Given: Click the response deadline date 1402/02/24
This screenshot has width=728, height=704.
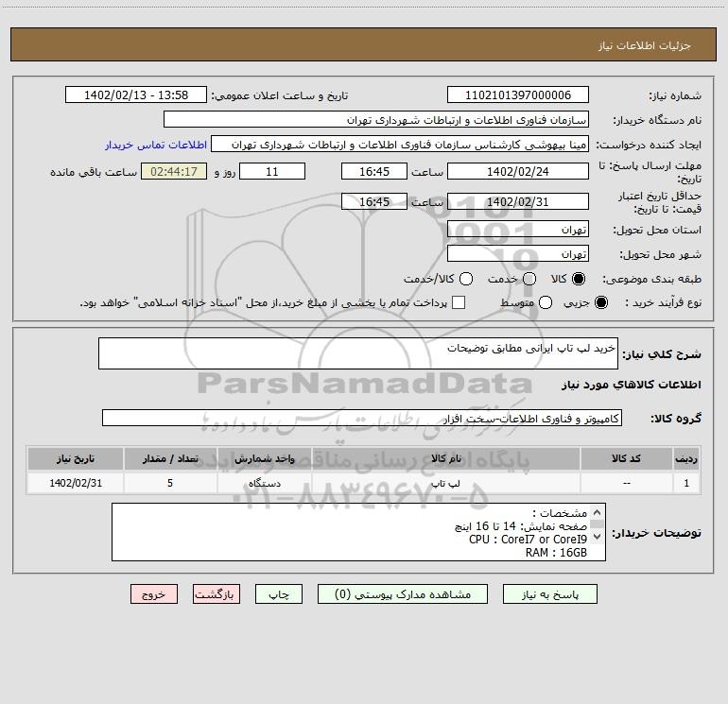Looking at the screenshot, I should coord(518,171).
